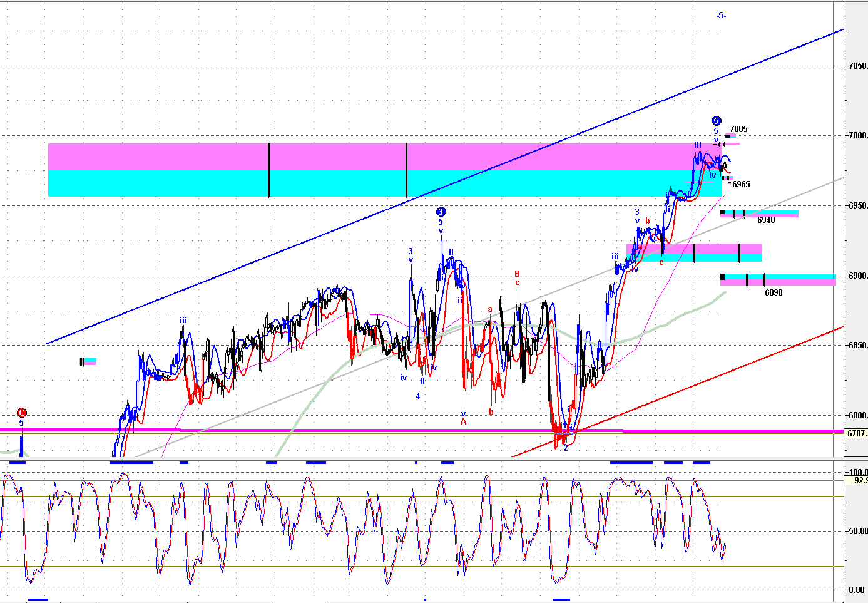Select the large pink and cyan resistance zone
Viewport: 868px width, 603px height.
[385, 170]
